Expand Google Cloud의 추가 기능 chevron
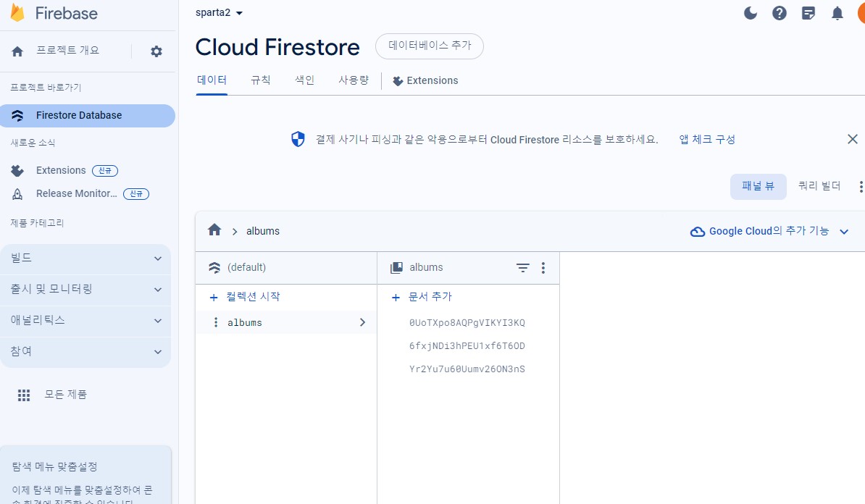This screenshot has width=865, height=504. click(844, 232)
